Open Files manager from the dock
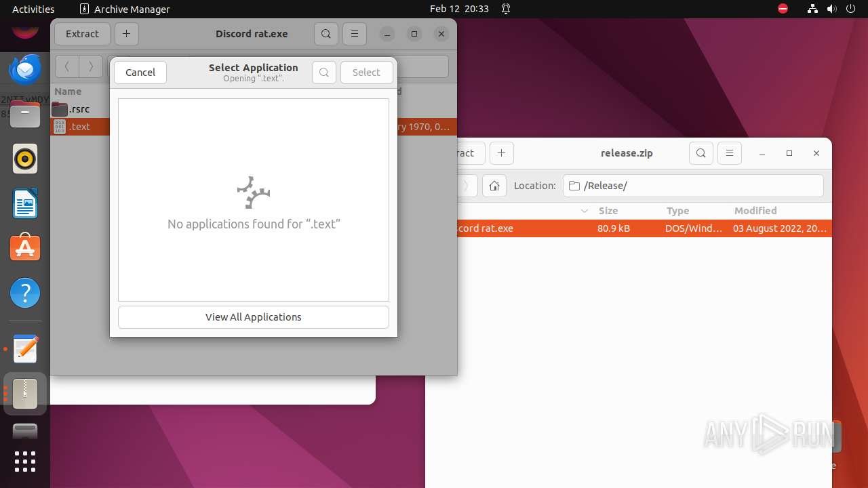 point(25,115)
